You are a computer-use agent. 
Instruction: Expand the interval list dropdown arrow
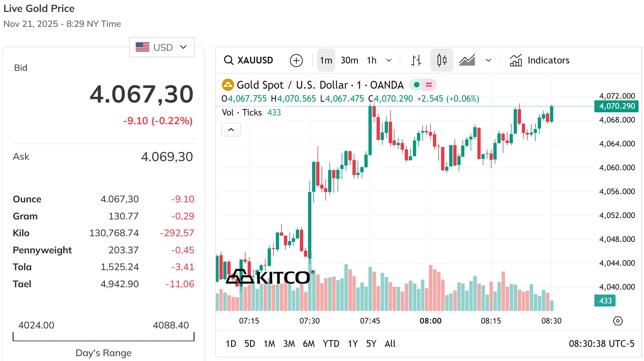click(389, 60)
